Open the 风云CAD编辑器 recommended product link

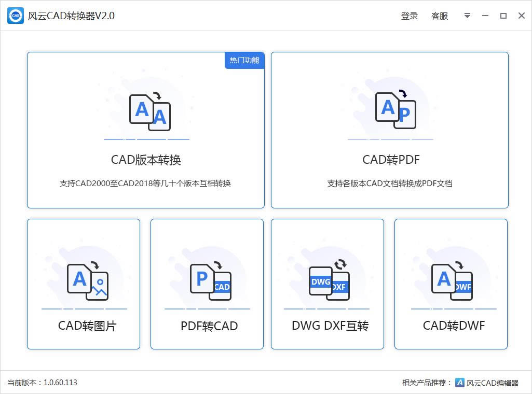pyautogui.click(x=493, y=383)
